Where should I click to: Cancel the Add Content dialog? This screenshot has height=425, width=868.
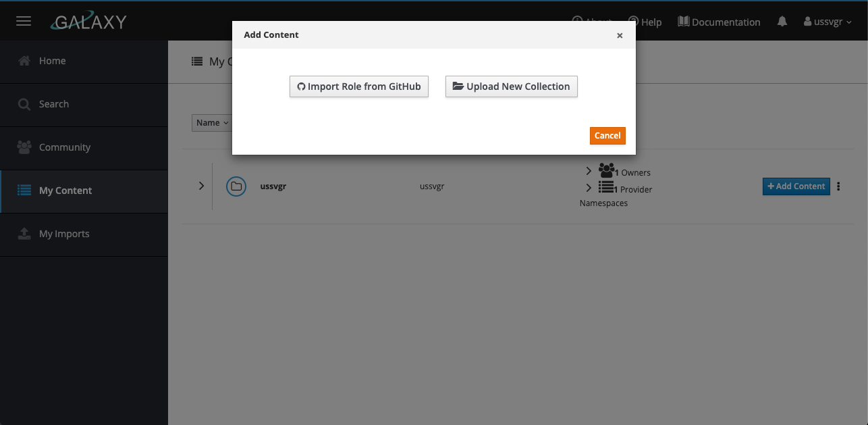(607, 136)
